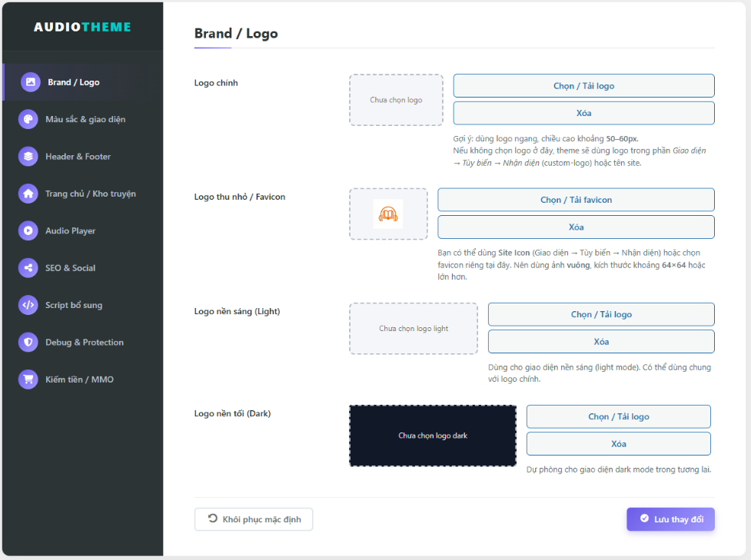Save settings with Lưu thay đổi

670,519
